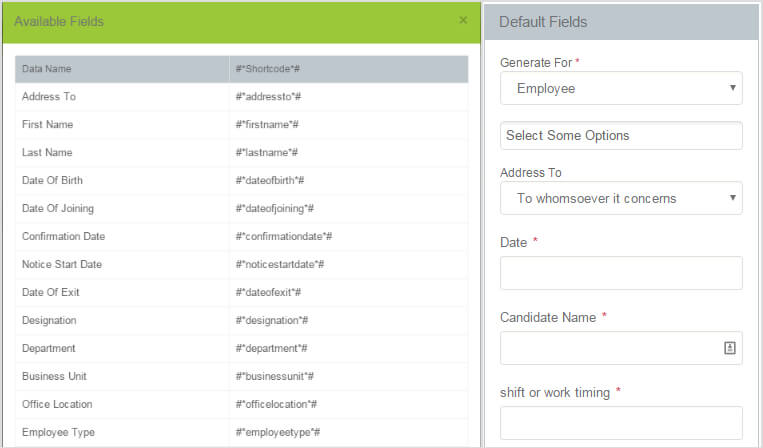This screenshot has width=763, height=448.
Task: Select the First Name shortcode row
Action: point(48,125)
